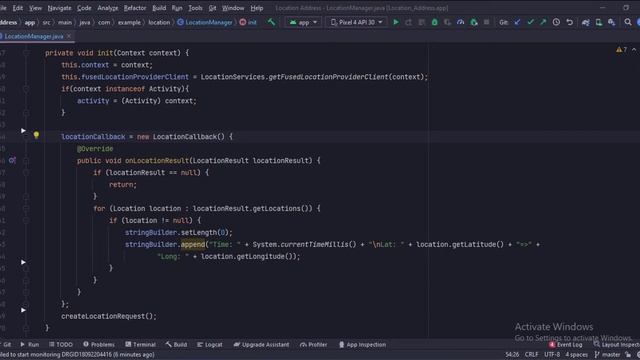Open the AVD Device Manager icon
Screen dimensions: 640x360
click(x=599, y=22)
